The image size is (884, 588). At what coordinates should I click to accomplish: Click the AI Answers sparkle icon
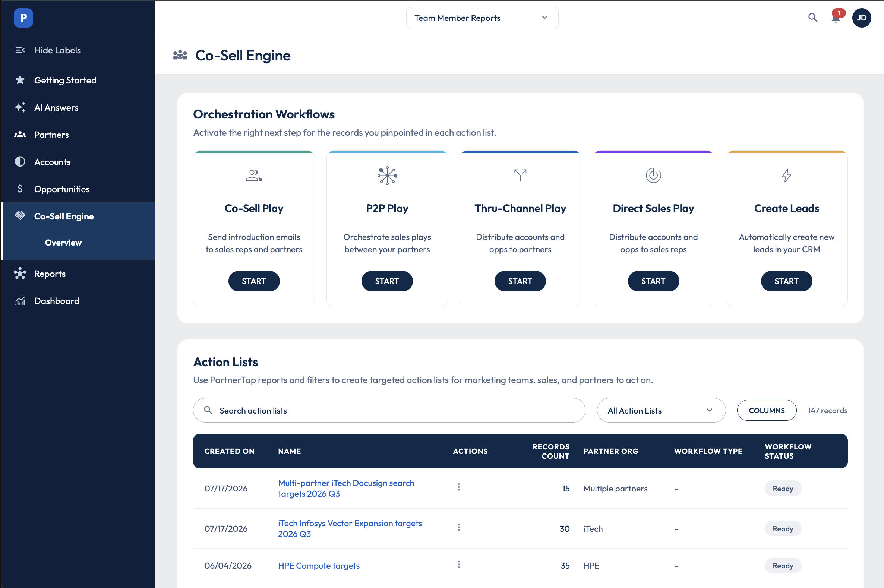(x=20, y=107)
